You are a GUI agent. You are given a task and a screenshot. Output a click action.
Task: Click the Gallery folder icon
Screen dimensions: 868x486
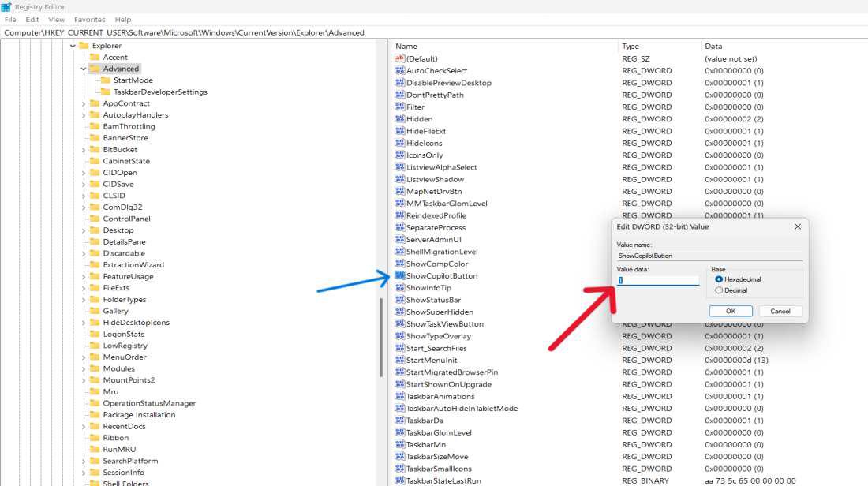95,311
